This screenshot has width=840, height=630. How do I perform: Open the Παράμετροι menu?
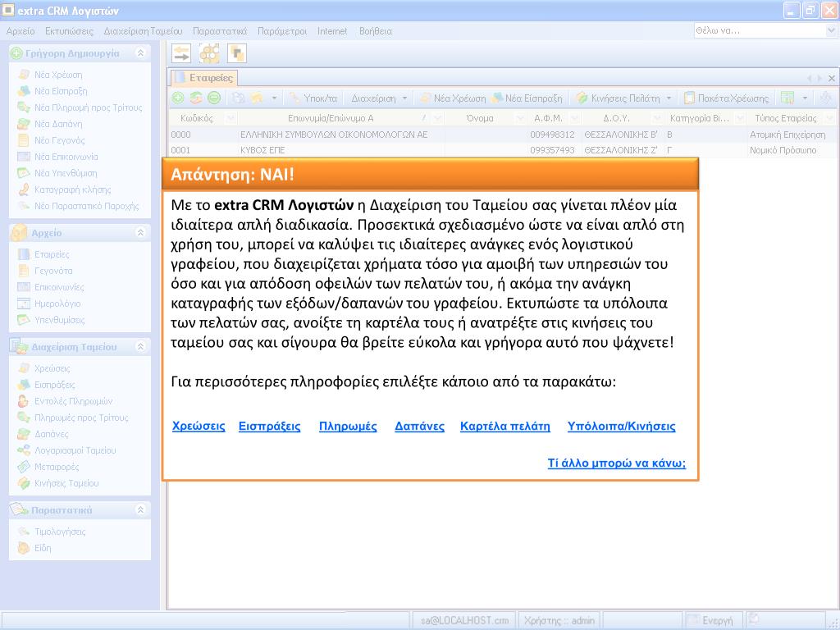tap(282, 31)
